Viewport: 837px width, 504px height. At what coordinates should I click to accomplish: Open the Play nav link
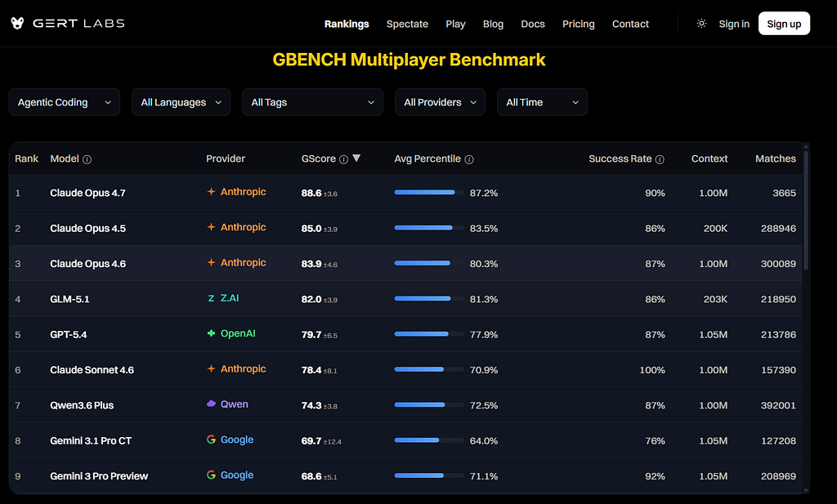455,24
